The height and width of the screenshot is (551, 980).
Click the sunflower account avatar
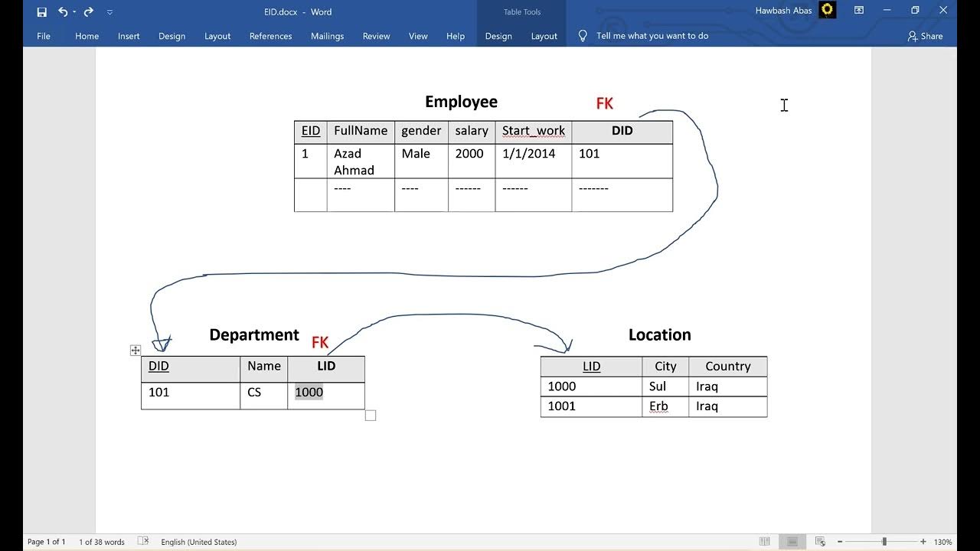pos(827,10)
